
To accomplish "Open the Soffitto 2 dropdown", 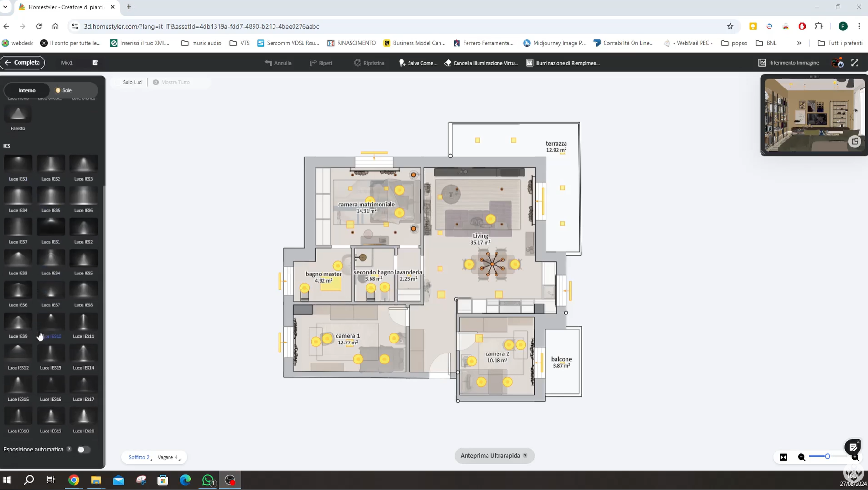I will point(140,457).
